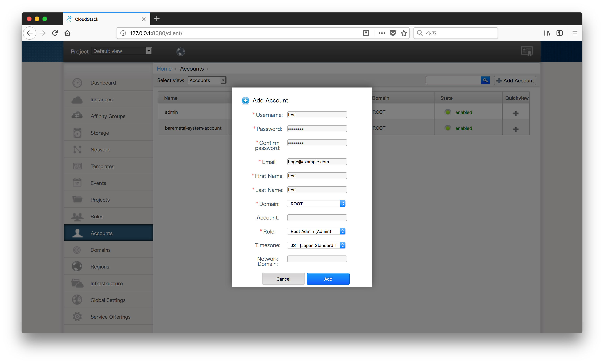The height and width of the screenshot is (364, 604).
Task: Click the Username input field
Action: point(317,115)
